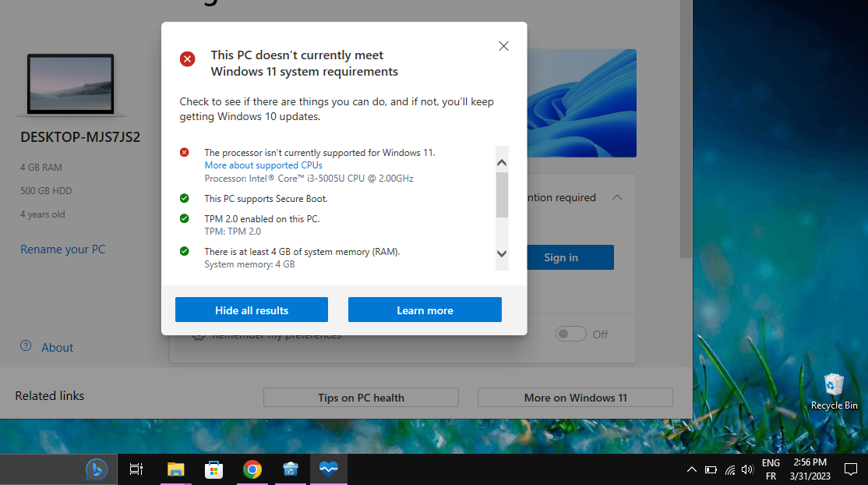Click the volume speaker icon
Screen dimensions: 868x485
point(747,470)
